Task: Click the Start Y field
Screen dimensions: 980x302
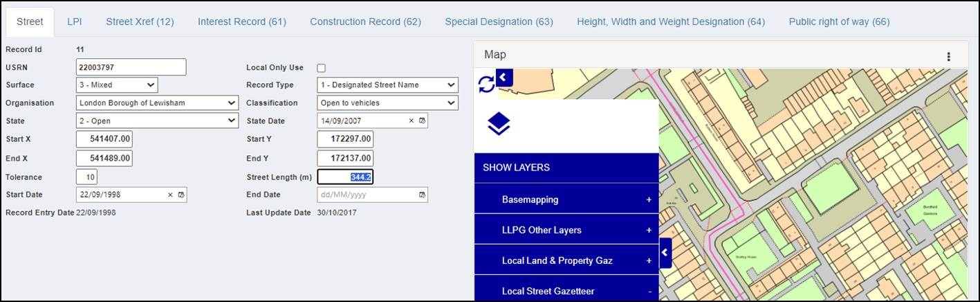Action: click(345, 139)
